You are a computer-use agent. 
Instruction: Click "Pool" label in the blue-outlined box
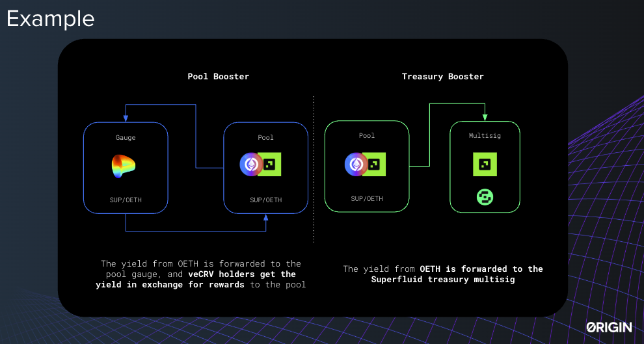click(266, 137)
